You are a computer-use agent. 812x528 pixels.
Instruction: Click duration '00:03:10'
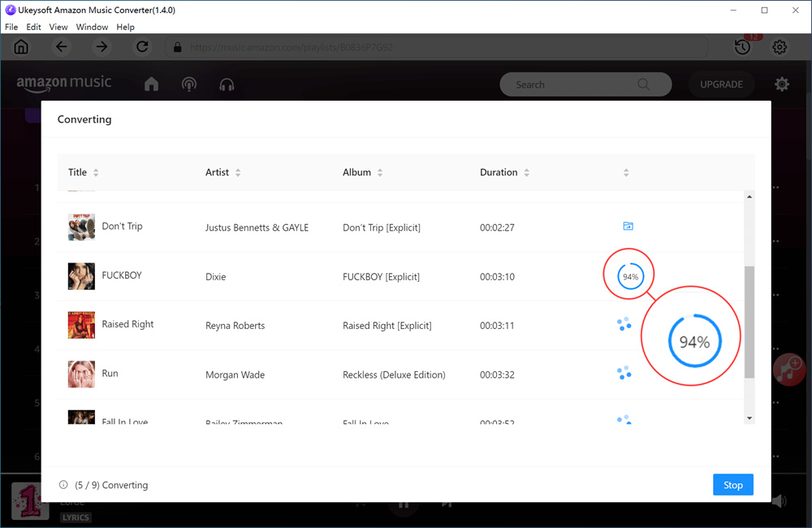tap(497, 277)
